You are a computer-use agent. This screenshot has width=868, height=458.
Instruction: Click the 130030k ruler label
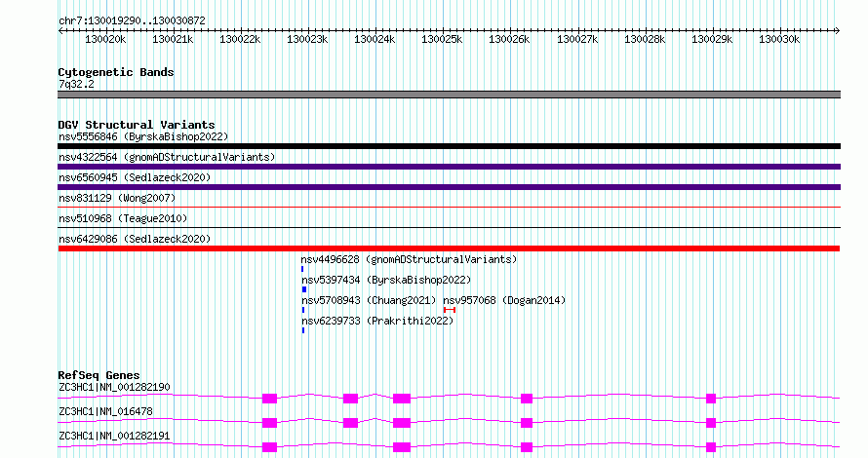[x=779, y=39]
